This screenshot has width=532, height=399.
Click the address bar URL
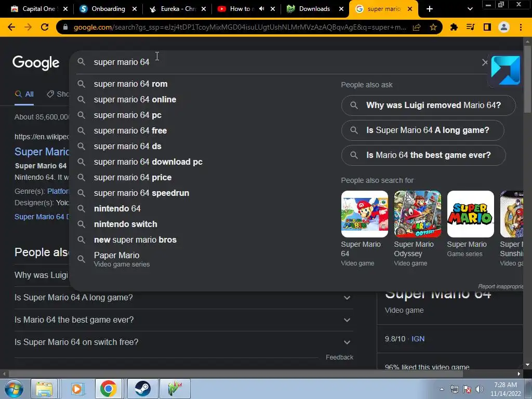[x=239, y=28]
